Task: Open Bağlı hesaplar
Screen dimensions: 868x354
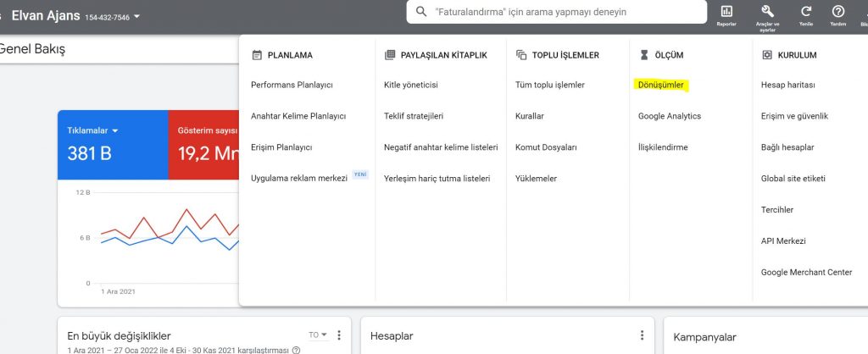Action: tap(787, 147)
